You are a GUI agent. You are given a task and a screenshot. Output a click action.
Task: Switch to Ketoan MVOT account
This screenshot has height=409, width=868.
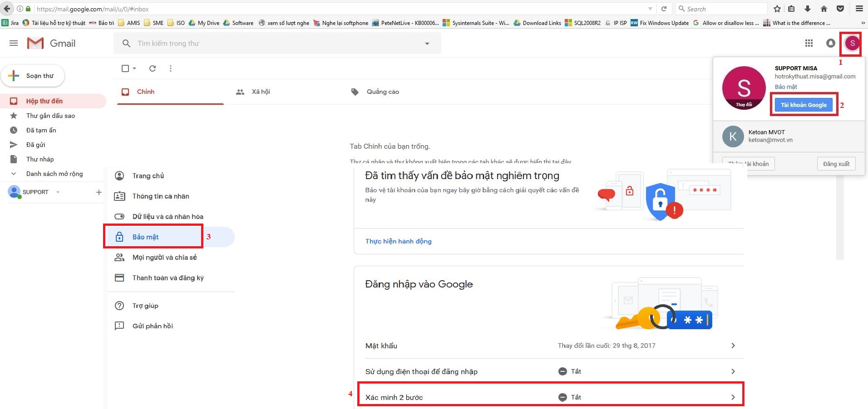[x=789, y=136]
